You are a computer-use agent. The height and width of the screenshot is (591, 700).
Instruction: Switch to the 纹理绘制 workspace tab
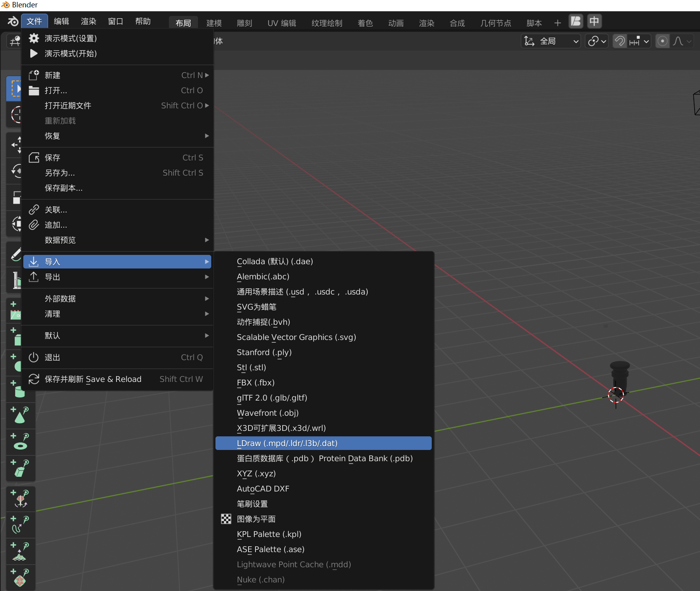coord(327,23)
